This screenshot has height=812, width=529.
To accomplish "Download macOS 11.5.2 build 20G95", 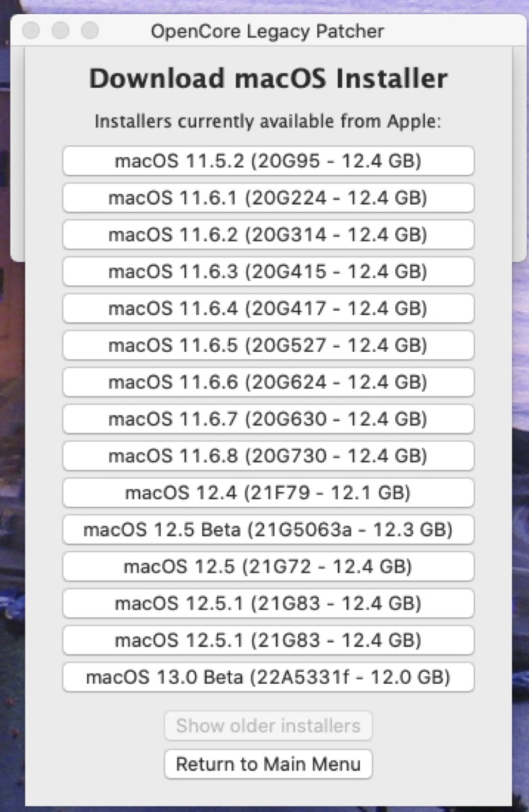I will [268, 161].
